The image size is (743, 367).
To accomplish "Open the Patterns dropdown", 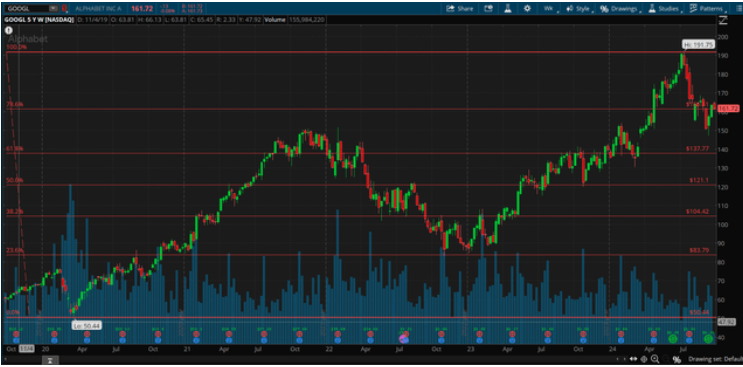I will pyautogui.click(x=707, y=9).
